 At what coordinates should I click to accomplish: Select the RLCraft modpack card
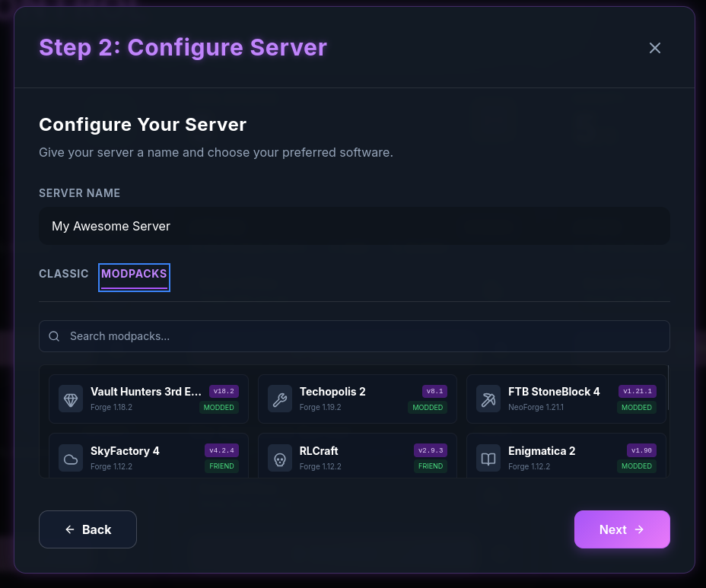point(357,457)
